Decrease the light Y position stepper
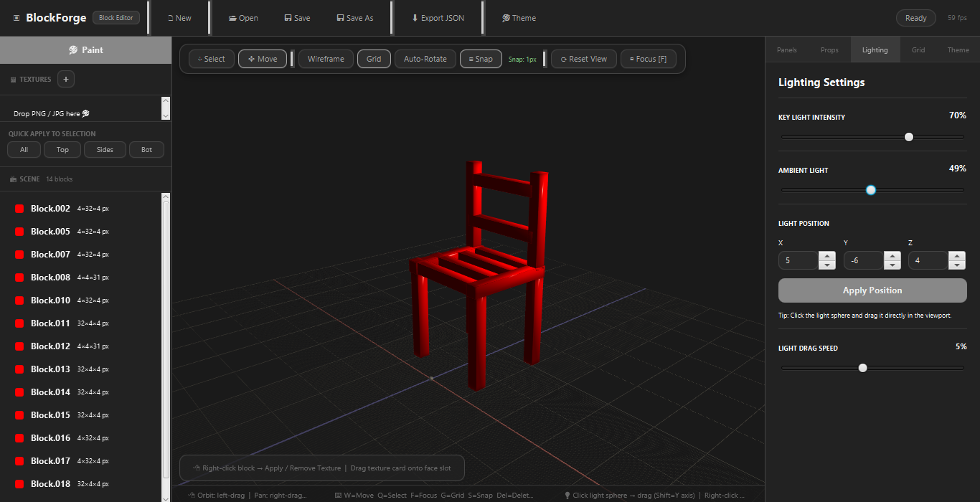This screenshot has width=980, height=502. tap(892, 265)
